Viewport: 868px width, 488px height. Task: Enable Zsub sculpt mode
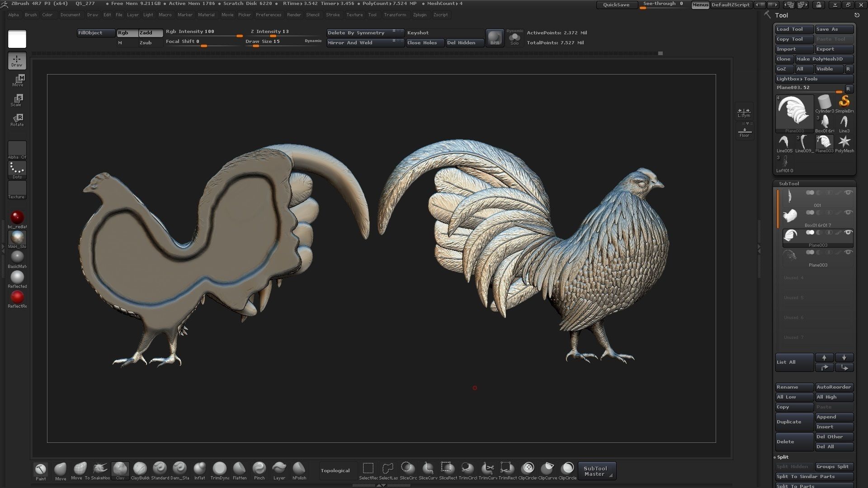click(151, 43)
